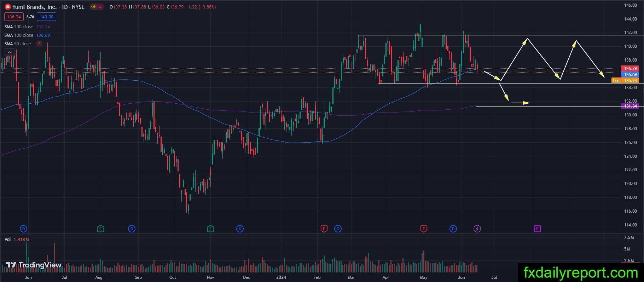Click the red 136.24 sell price button
The width and height of the screenshot is (644, 282).
click(x=14, y=17)
